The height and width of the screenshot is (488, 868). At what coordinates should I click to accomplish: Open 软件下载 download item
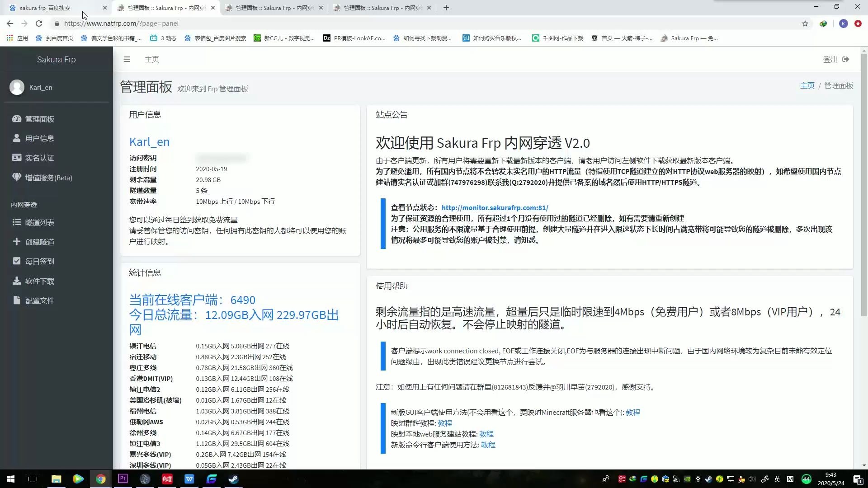[39, 281]
